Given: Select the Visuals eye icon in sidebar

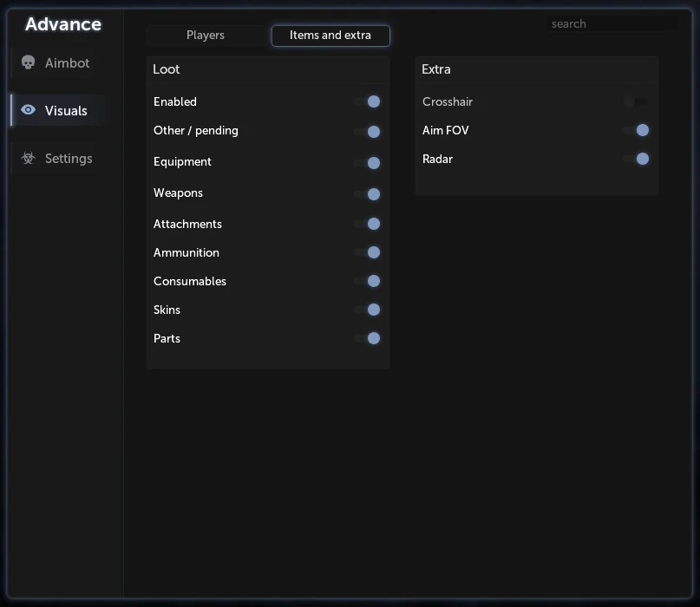Looking at the screenshot, I should pyautogui.click(x=28, y=110).
